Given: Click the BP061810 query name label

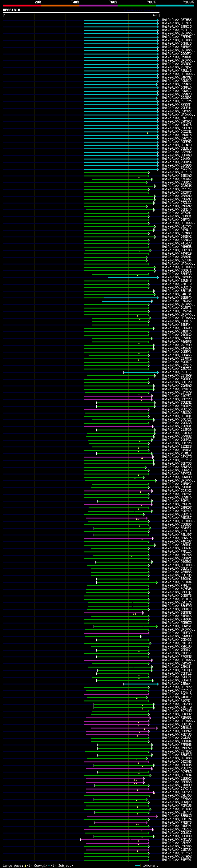Looking at the screenshot, I should (11, 10).
